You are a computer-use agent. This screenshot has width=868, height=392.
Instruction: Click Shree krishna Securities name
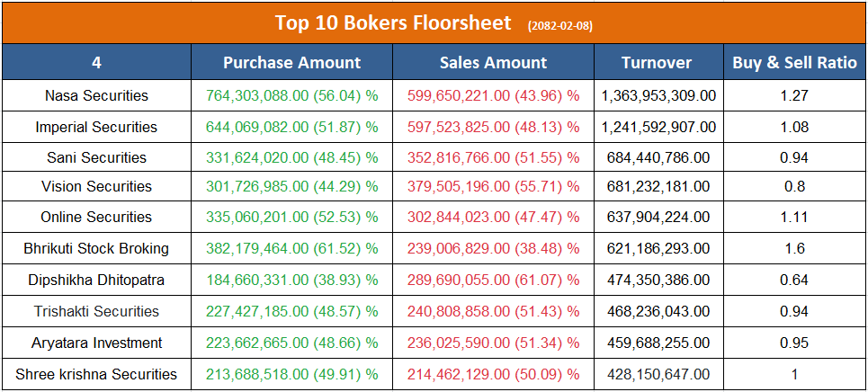pyautogui.click(x=96, y=374)
